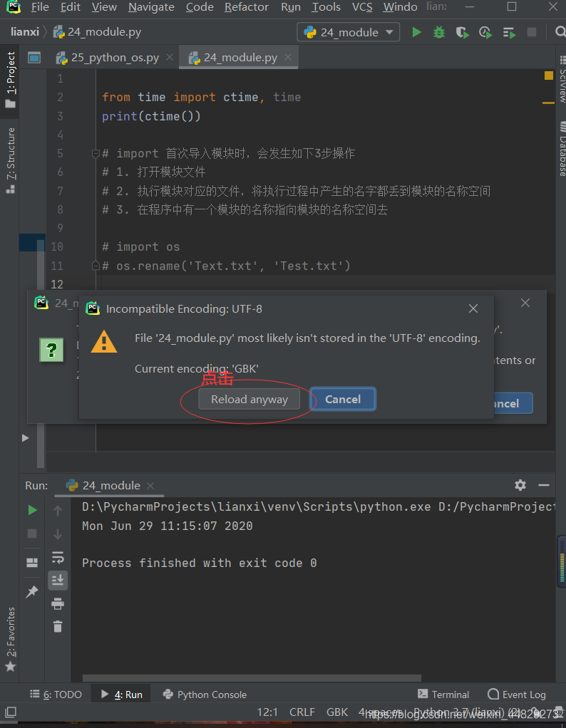
Task: Open the Run panel settings gear
Action: [x=520, y=485]
